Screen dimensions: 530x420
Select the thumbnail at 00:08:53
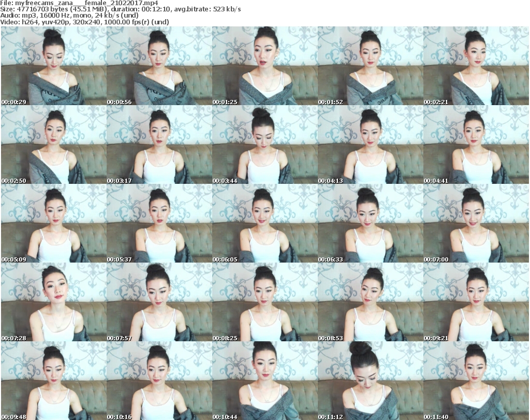[371, 302]
